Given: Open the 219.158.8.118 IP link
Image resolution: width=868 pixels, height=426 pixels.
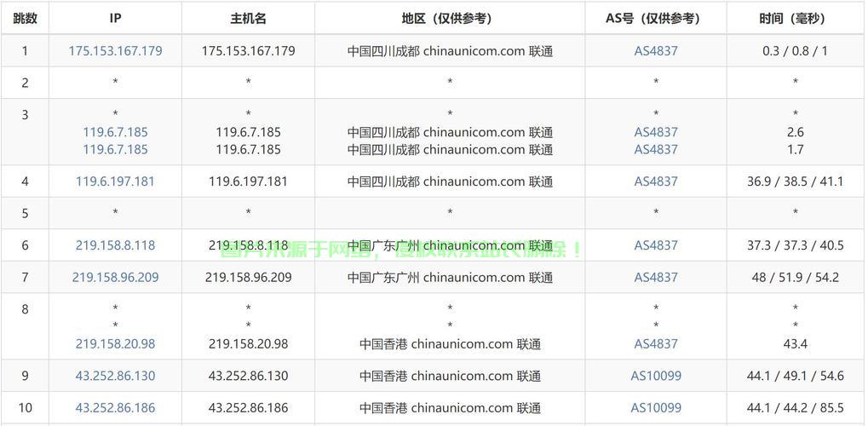Looking at the screenshot, I should click(115, 245).
